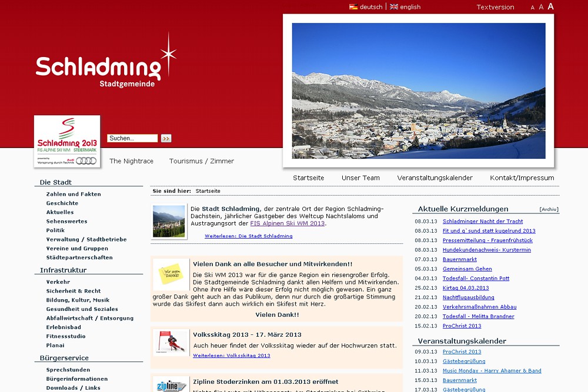The image size is (588, 392).
Task: Select the smallest font size A
Action: pos(533,8)
